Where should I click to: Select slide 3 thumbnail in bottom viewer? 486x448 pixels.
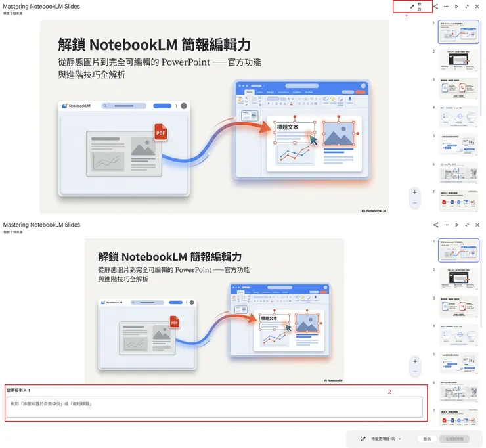point(458,307)
